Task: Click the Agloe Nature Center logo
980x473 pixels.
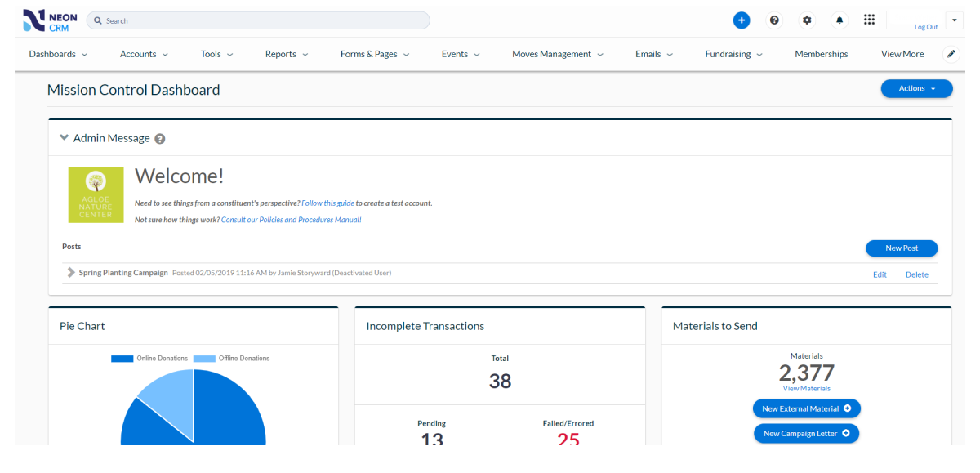Action: [96, 195]
